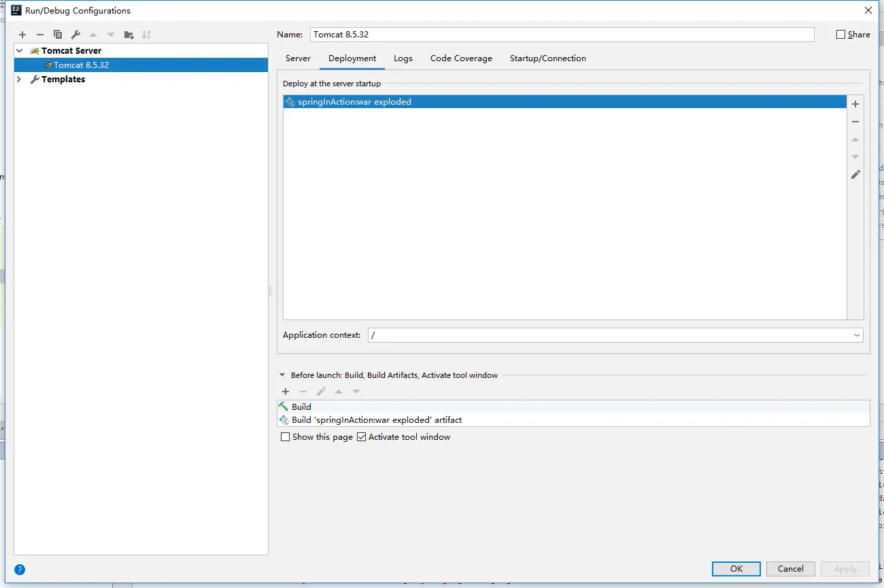Move deployment artifact up

[855, 139]
